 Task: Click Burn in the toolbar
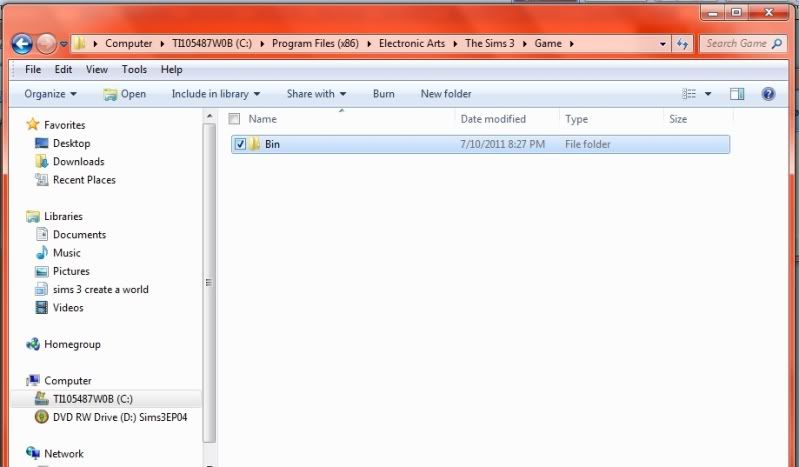coord(384,94)
